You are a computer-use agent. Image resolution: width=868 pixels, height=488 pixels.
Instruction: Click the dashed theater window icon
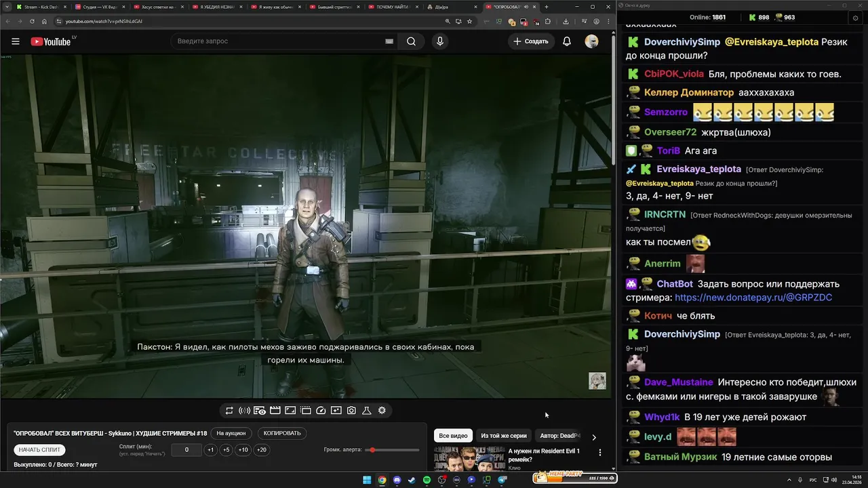click(306, 411)
